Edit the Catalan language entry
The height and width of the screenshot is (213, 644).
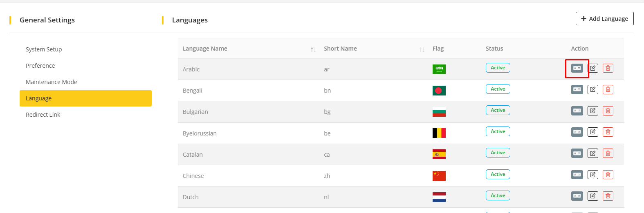(592, 153)
